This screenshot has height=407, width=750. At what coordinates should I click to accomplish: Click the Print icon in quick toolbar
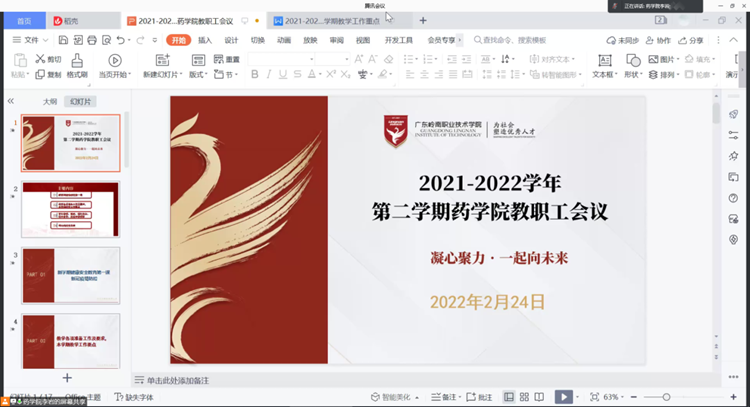[x=92, y=40]
